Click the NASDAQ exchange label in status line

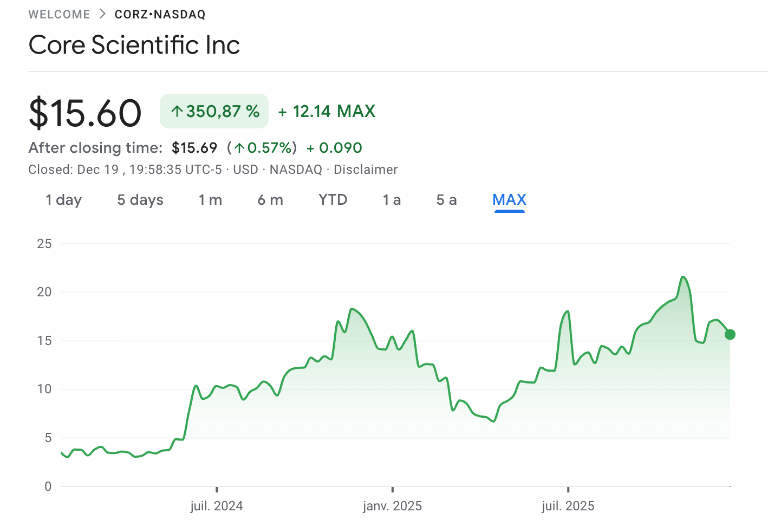coord(296,170)
